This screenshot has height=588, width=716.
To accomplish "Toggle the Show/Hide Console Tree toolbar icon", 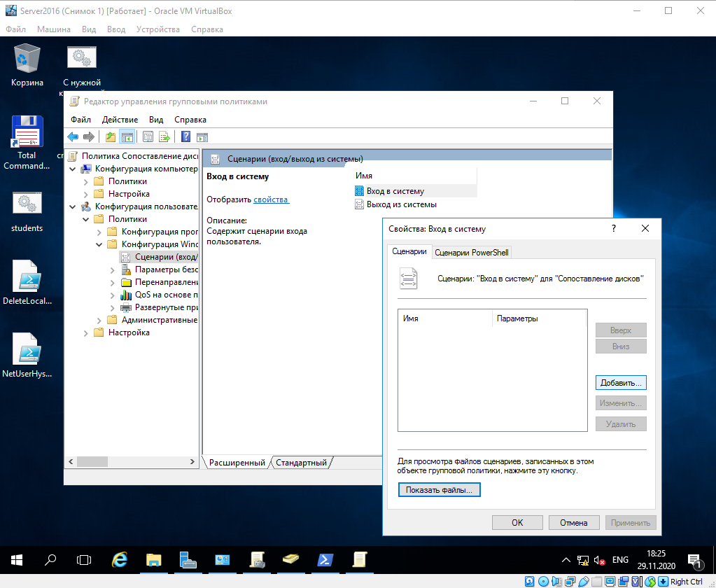I will [127, 136].
